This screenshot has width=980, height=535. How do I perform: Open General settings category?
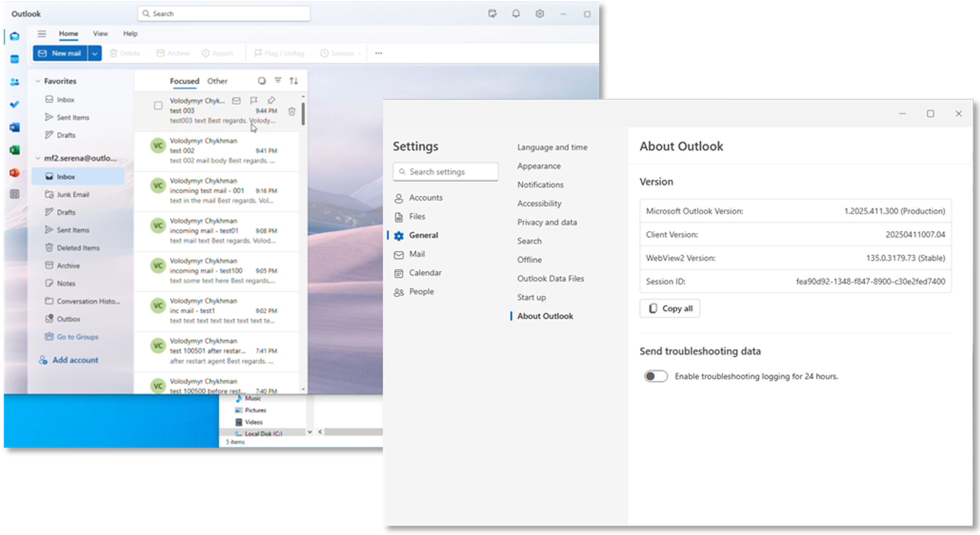(416, 235)
